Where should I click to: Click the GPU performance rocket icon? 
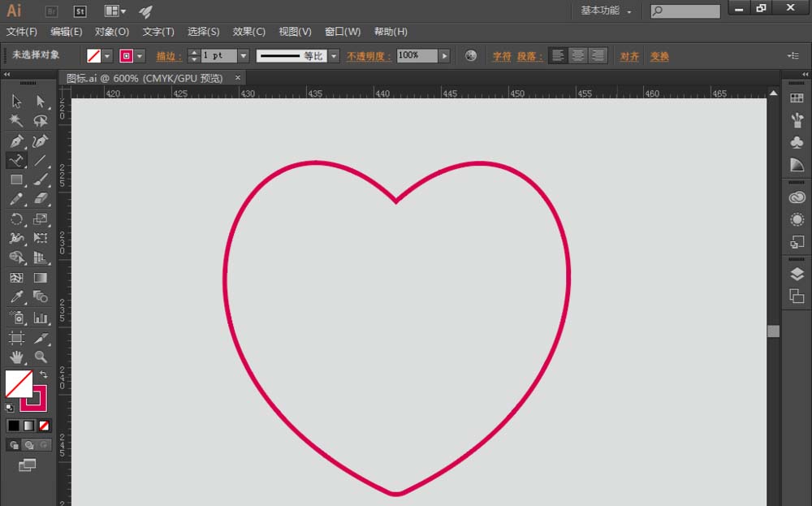[x=146, y=11]
